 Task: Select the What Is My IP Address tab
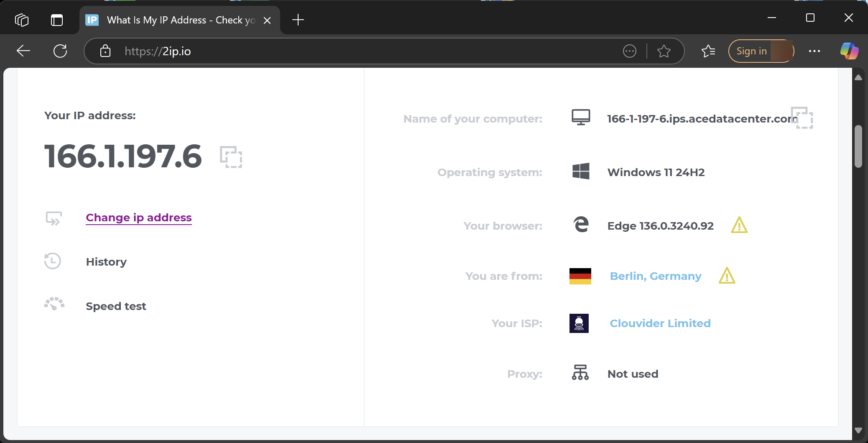point(180,20)
